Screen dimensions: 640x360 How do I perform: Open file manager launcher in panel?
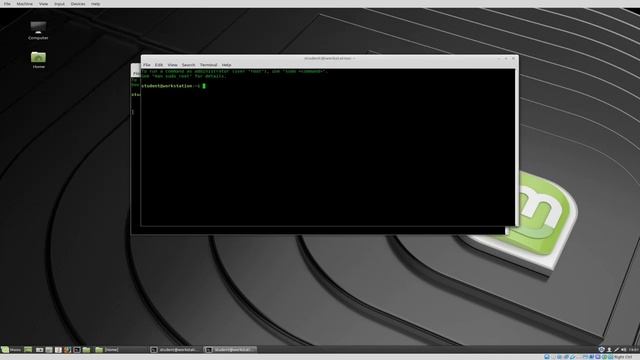coord(86,349)
